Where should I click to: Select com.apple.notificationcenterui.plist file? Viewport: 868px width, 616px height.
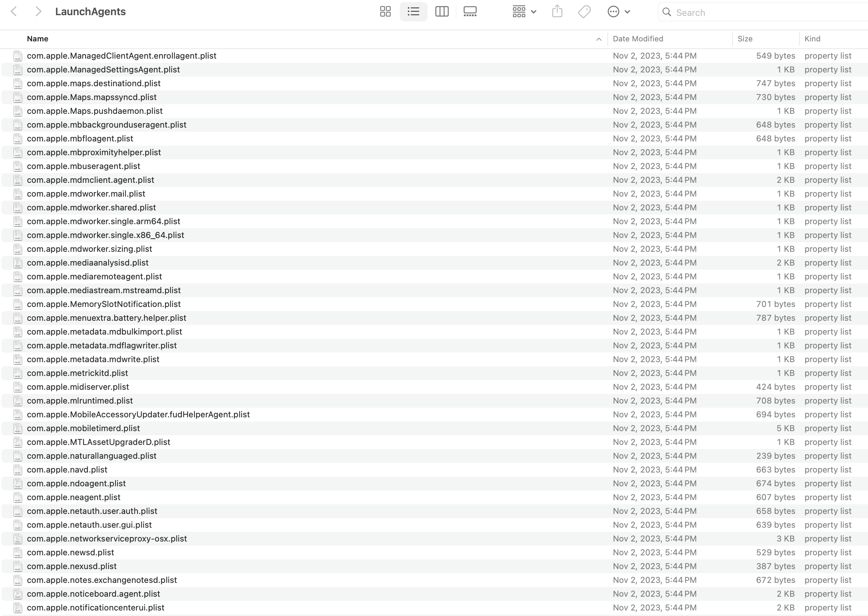point(95,608)
